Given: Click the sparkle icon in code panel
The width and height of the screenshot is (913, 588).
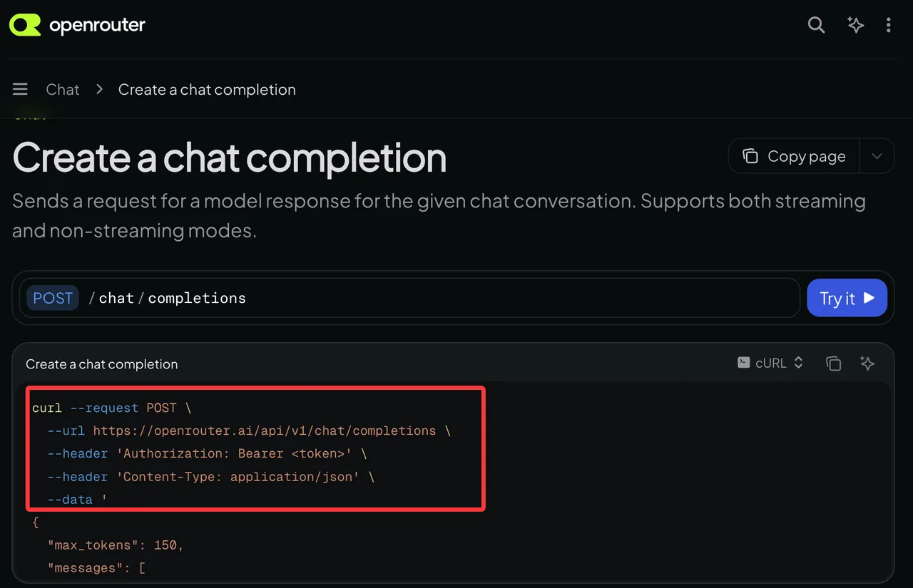Looking at the screenshot, I should [867, 363].
